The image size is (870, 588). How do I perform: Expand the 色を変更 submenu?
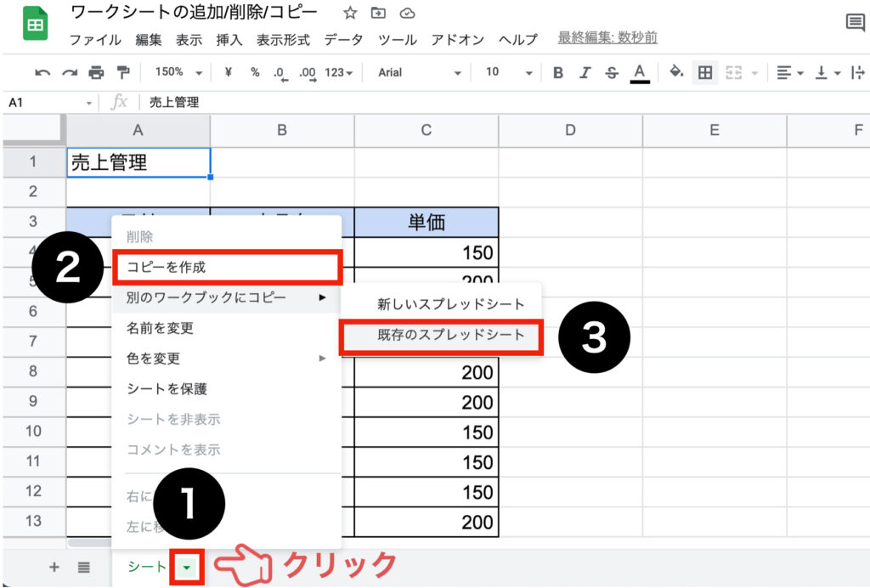click(x=226, y=359)
